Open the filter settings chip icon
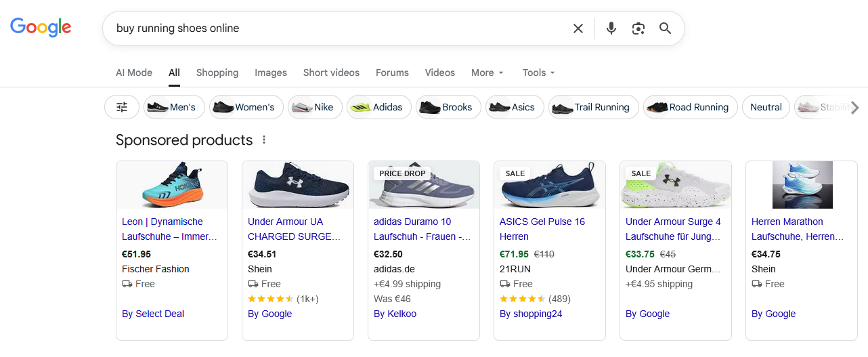The image size is (868, 357). 122,107
